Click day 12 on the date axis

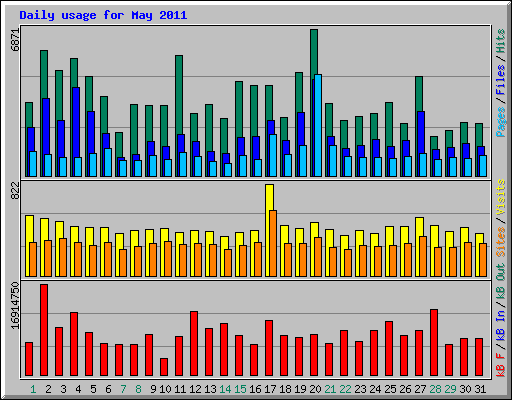coord(195,389)
